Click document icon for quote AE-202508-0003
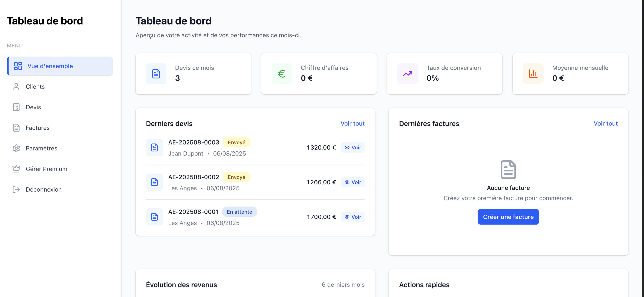644x297 pixels. (154, 147)
